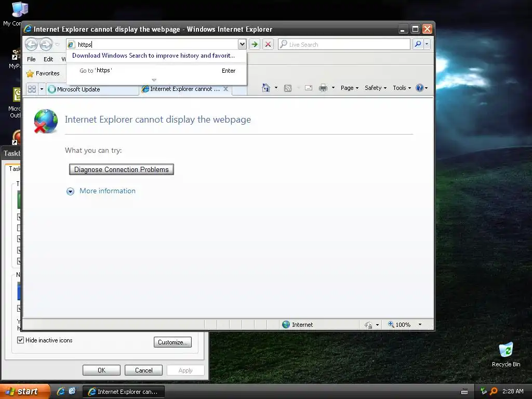
Task: Click the second Quick Launch icon
Action: click(72, 391)
